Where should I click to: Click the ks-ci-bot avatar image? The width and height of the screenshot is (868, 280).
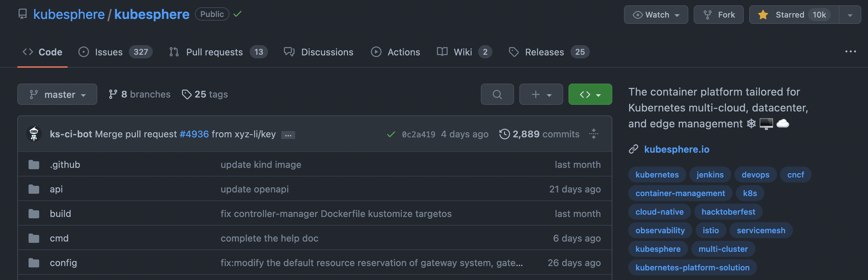[34, 134]
